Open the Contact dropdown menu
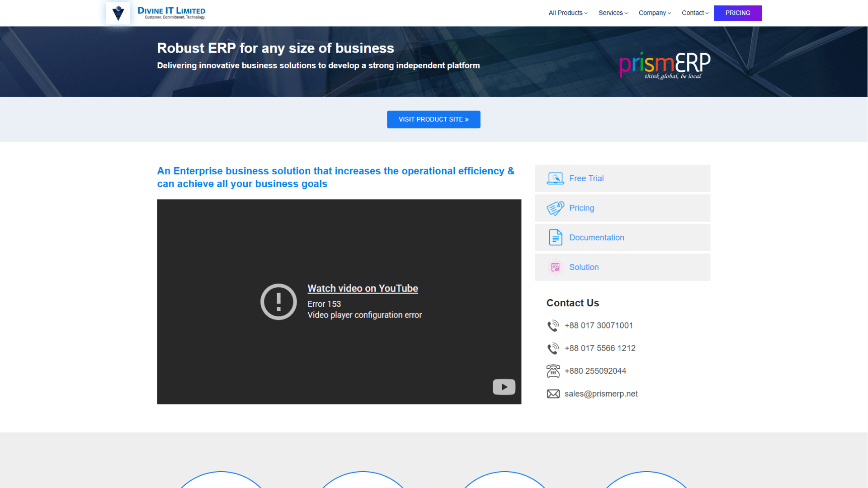Screen dimensions: 868x488 pos(695,13)
